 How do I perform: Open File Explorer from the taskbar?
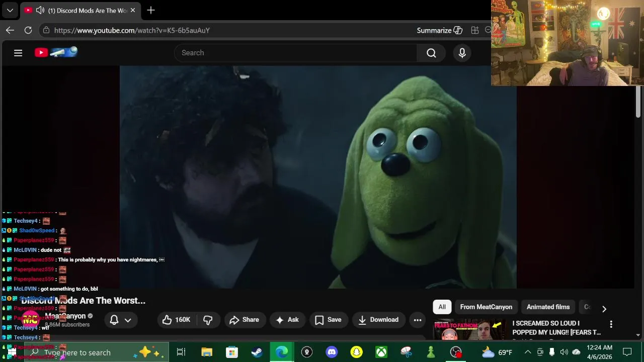click(x=206, y=352)
